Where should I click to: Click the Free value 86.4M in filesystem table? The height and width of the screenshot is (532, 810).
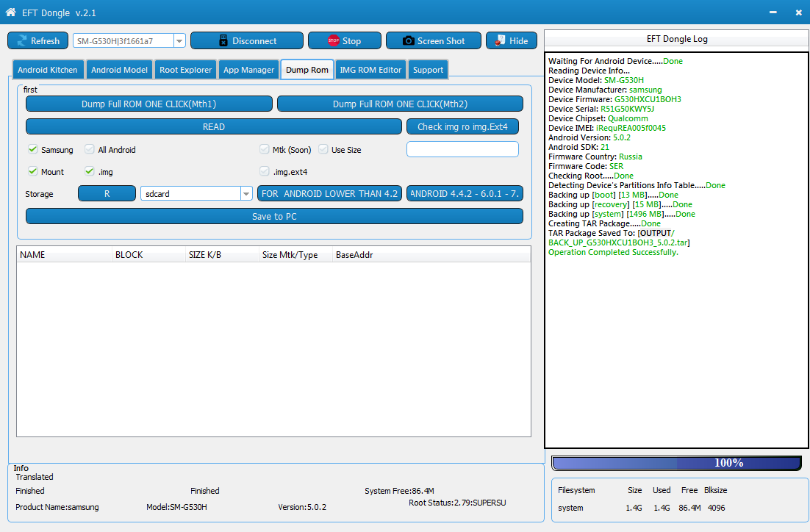pyautogui.click(x=689, y=508)
